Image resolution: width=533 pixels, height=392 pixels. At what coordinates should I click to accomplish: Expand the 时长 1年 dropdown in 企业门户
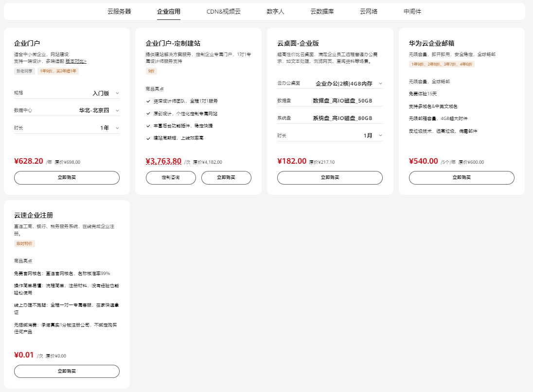click(107, 128)
